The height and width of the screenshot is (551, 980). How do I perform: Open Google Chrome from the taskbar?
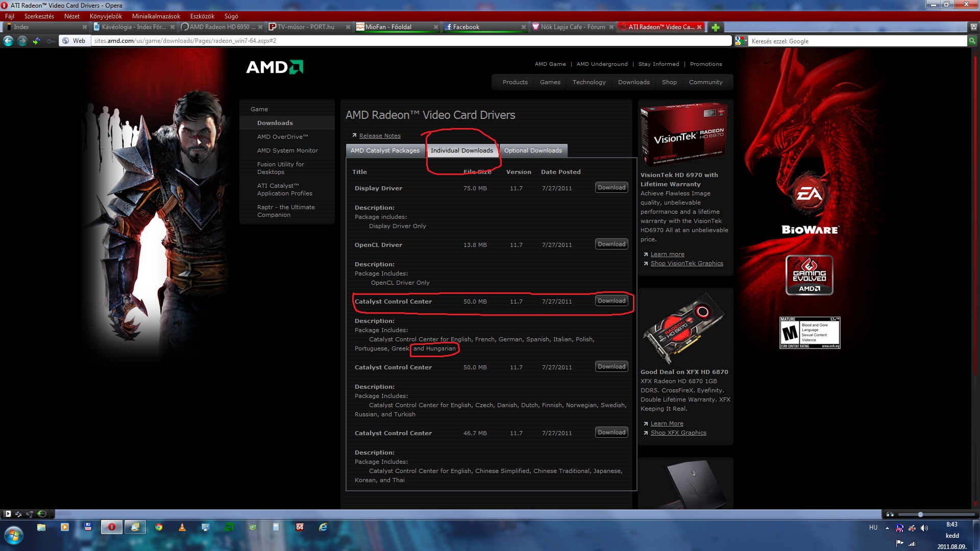tap(159, 527)
